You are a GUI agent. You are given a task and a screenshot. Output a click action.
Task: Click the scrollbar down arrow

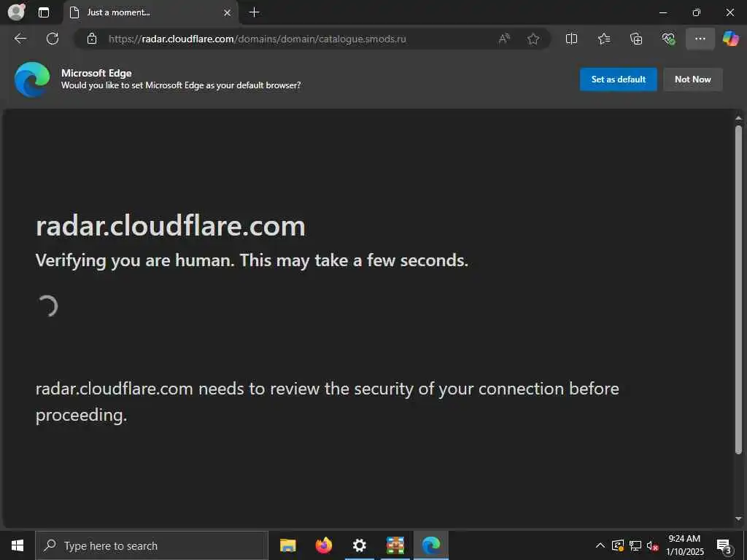(x=738, y=518)
